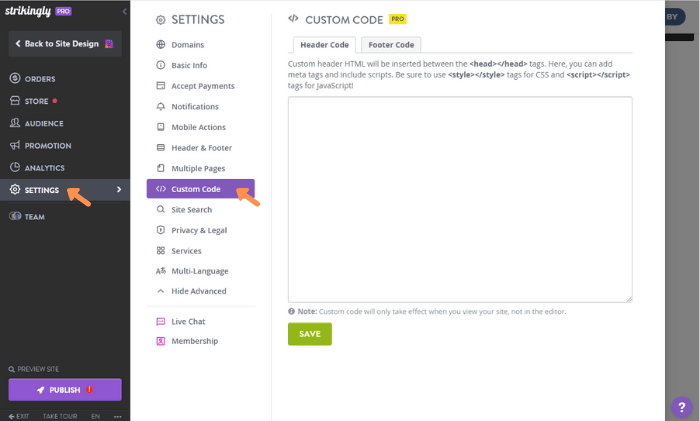This screenshot has height=421, width=700.
Task: Click the Custom Code brackets icon
Action: coord(161,189)
